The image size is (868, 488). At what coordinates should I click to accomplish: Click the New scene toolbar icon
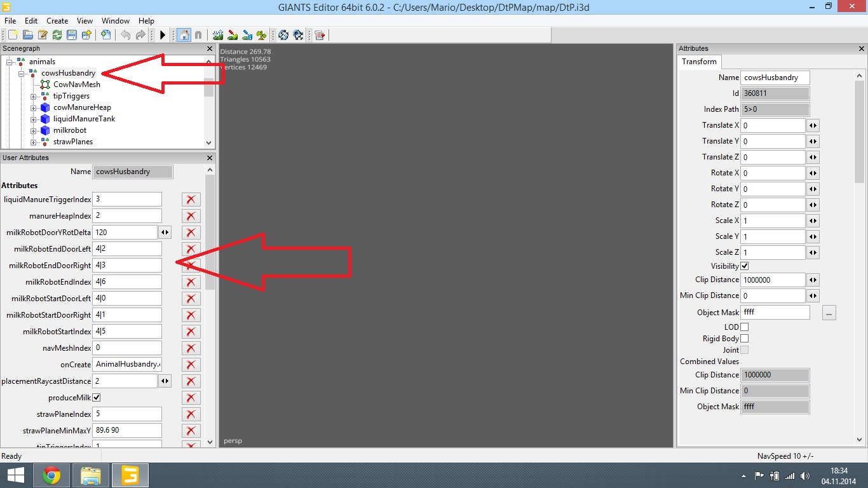[x=13, y=35]
